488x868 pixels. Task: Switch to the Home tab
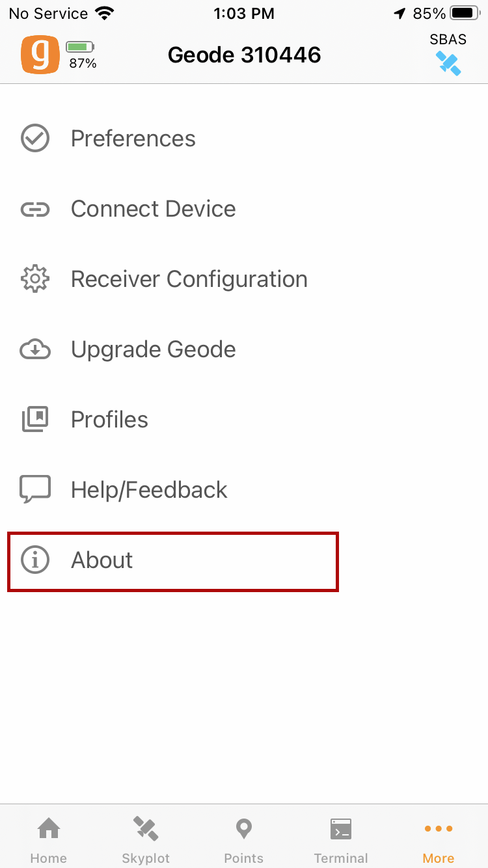click(x=49, y=839)
